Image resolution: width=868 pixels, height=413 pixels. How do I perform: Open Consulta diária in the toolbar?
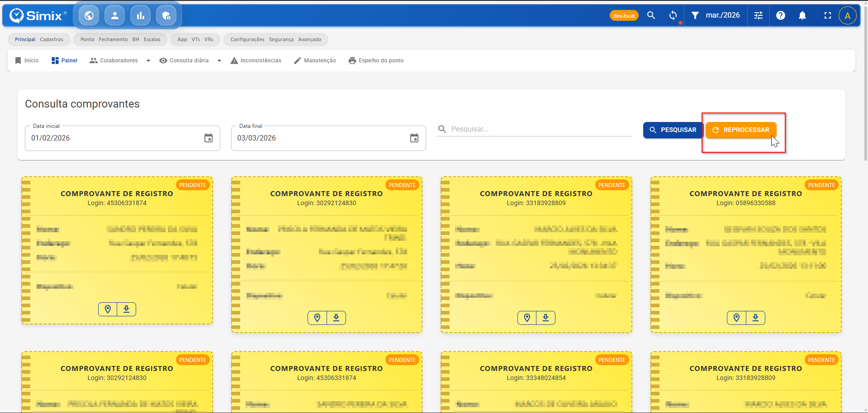tap(184, 61)
